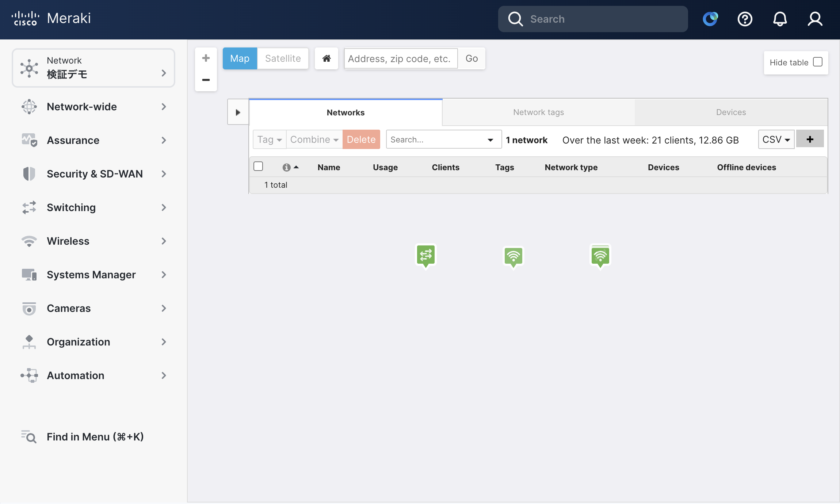Click the map zoom in plus button
The image size is (840, 504).
tap(206, 58)
